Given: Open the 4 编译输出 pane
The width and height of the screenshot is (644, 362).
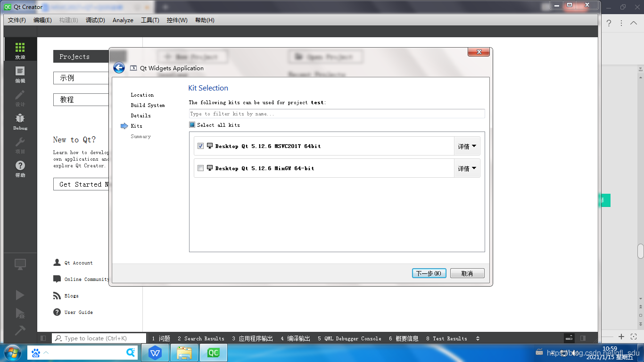Looking at the screenshot, I should point(295,338).
